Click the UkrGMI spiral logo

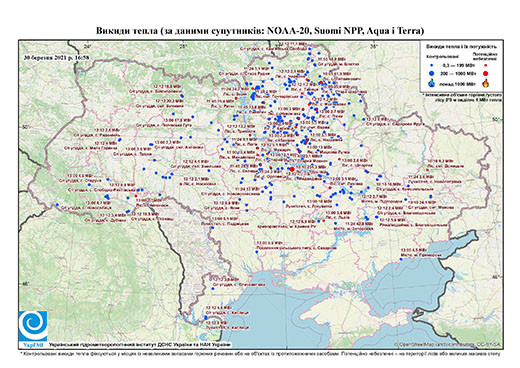33,326
